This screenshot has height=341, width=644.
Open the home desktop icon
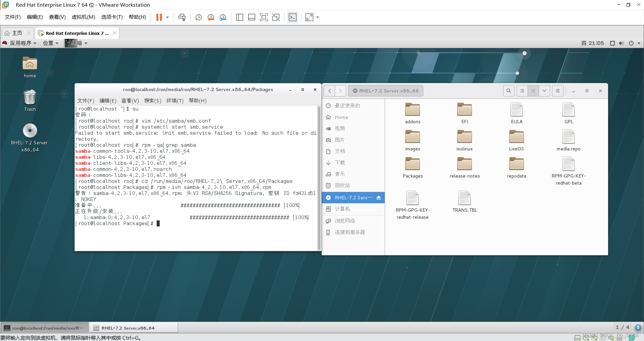(x=30, y=67)
